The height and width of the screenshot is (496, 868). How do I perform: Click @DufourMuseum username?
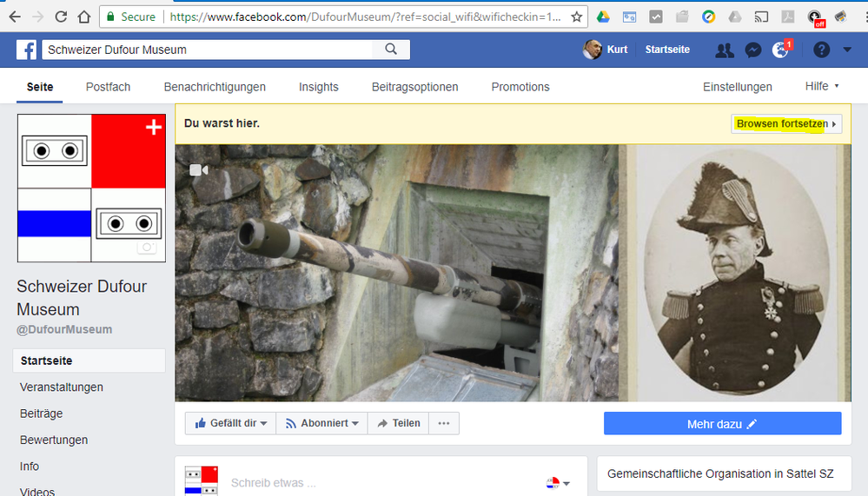point(64,329)
